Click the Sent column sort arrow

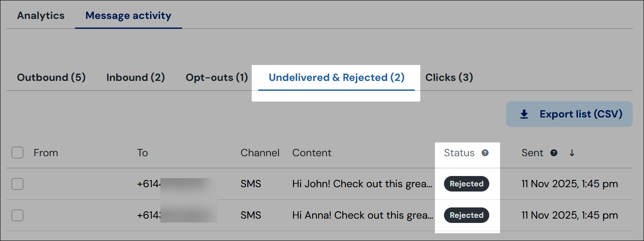[x=572, y=153]
